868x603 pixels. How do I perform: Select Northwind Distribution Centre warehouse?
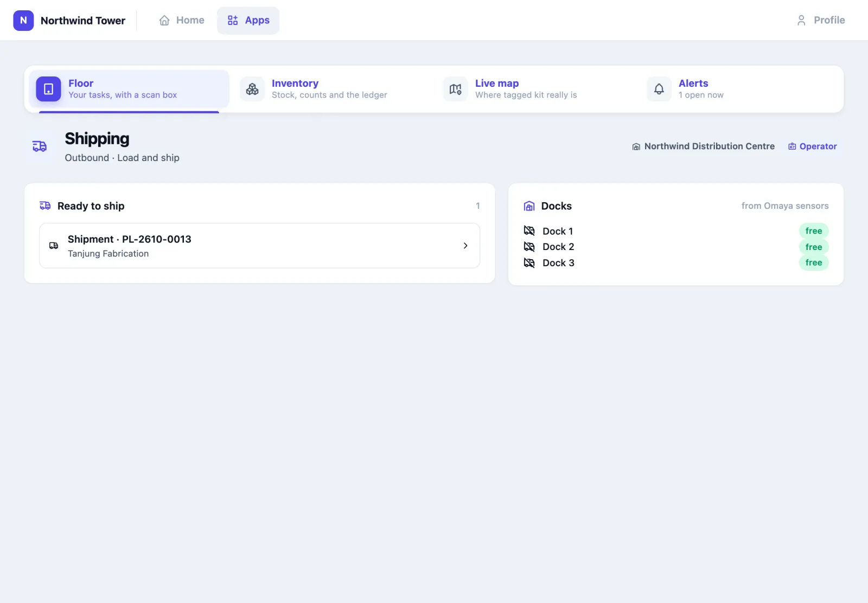[x=704, y=146]
